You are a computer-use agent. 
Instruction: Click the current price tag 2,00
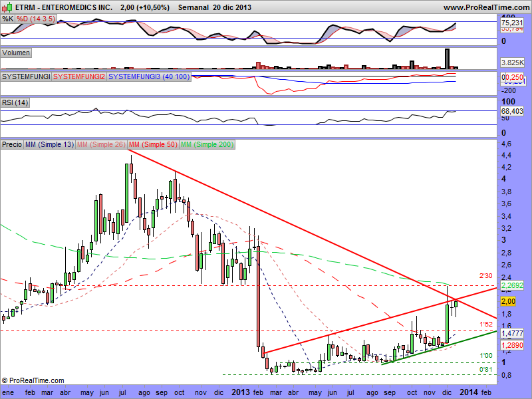pyautogui.click(x=508, y=301)
